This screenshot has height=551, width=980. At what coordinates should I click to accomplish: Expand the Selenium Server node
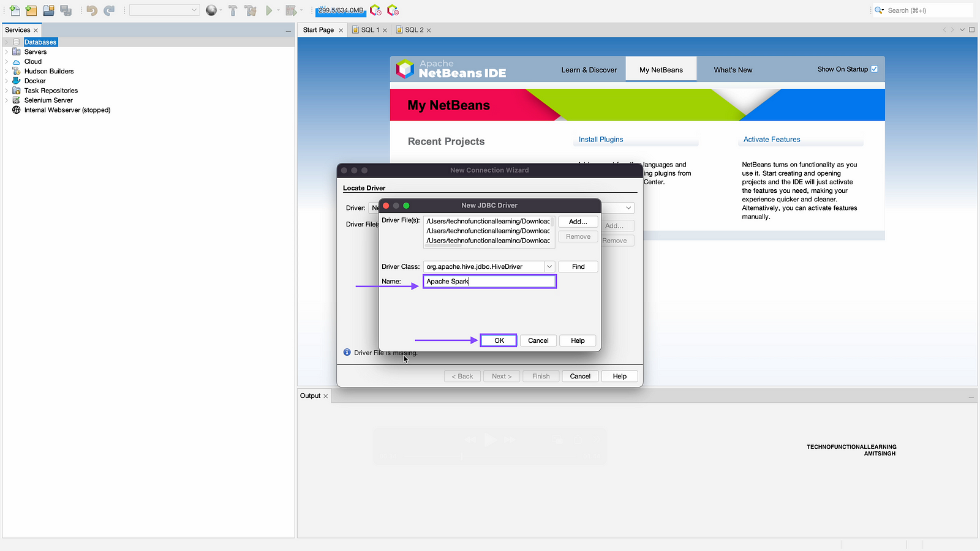click(7, 100)
